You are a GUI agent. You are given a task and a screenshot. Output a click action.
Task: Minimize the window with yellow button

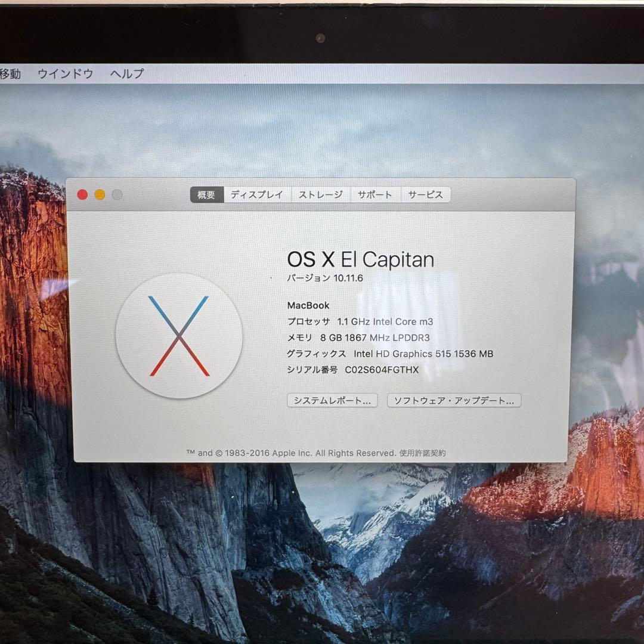[99, 194]
